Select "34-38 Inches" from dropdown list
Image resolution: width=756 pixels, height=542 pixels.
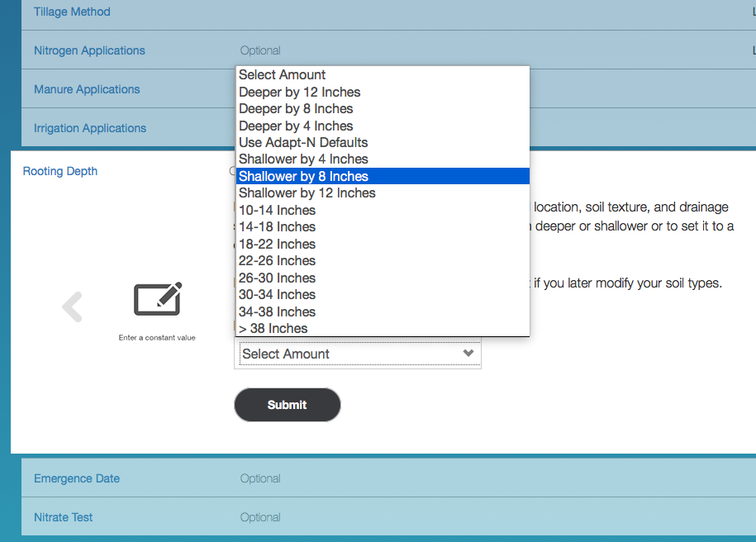click(277, 311)
